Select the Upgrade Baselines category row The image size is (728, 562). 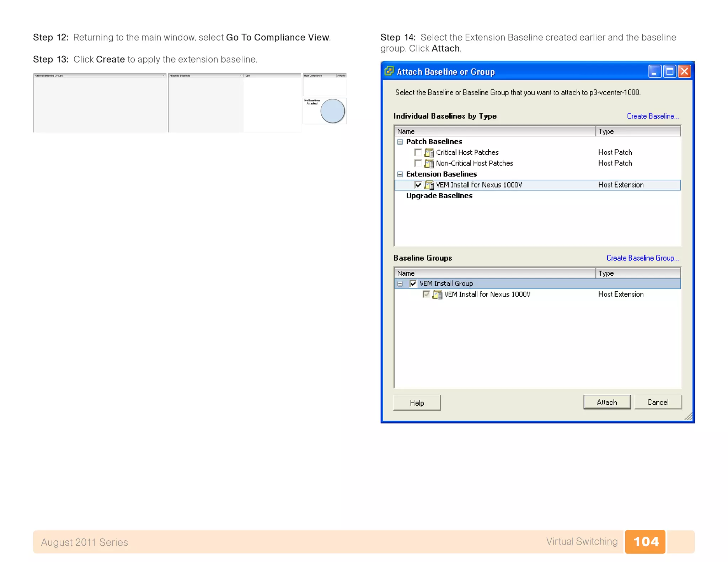pyautogui.click(x=439, y=196)
